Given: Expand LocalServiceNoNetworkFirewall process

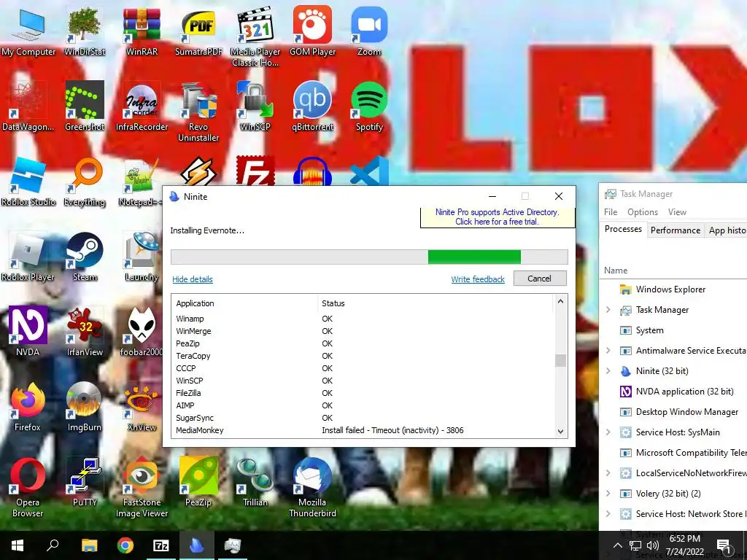Looking at the screenshot, I should [608, 472].
